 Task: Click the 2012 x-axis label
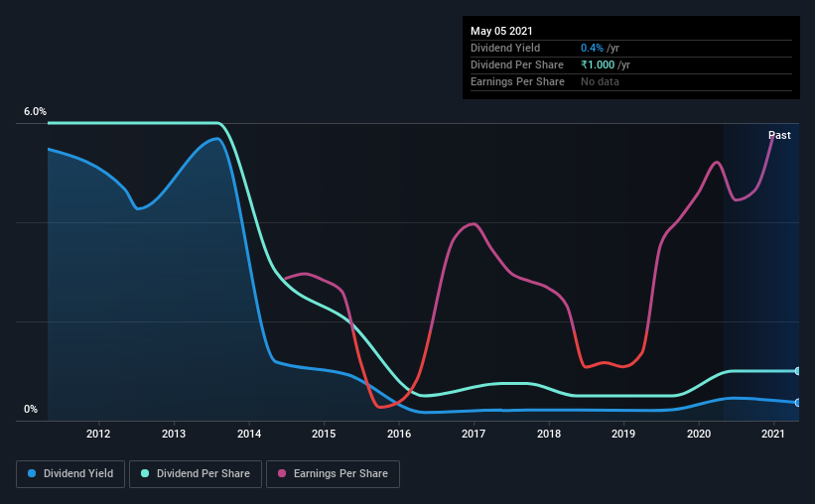(98, 434)
